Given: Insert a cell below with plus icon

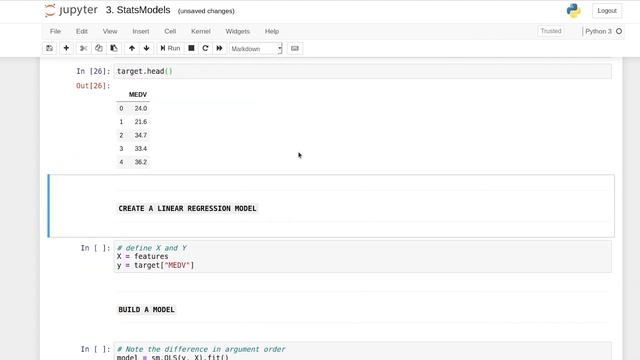Looking at the screenshot, I should coord(66,49).
